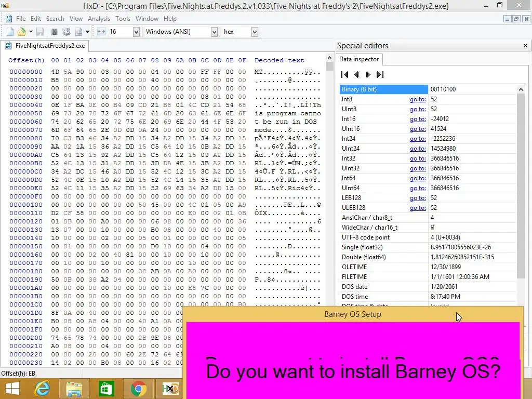This screenshot has height=399, width=532.
Task: Jump to first byte in Data inspector
Action: (344, 75)
